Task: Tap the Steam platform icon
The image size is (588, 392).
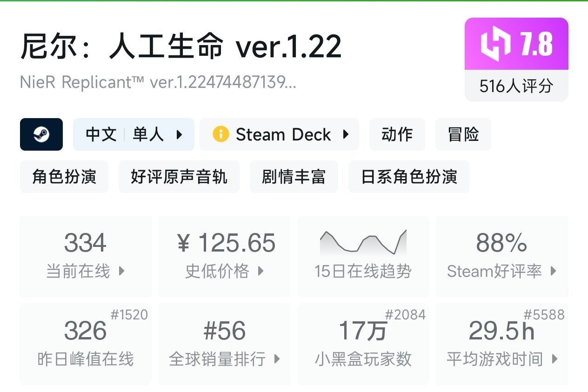Action: pos(41,134)
